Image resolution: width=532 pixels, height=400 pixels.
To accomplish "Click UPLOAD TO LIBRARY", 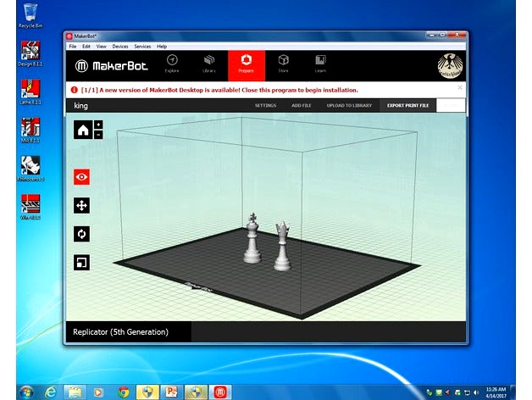I will 348,106.
